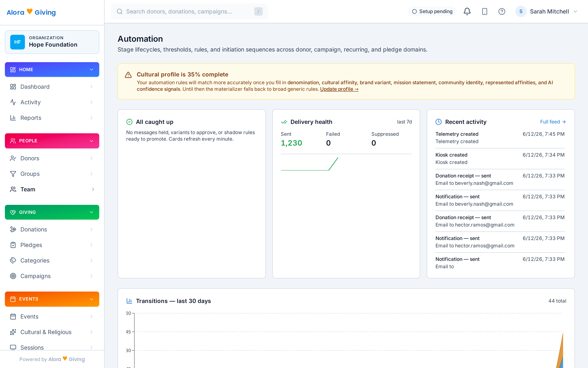Image resolution: width=588 pixels, height=368 pixels.
Task: Click the warning triangle in profile banner
Action: [128, 75]
